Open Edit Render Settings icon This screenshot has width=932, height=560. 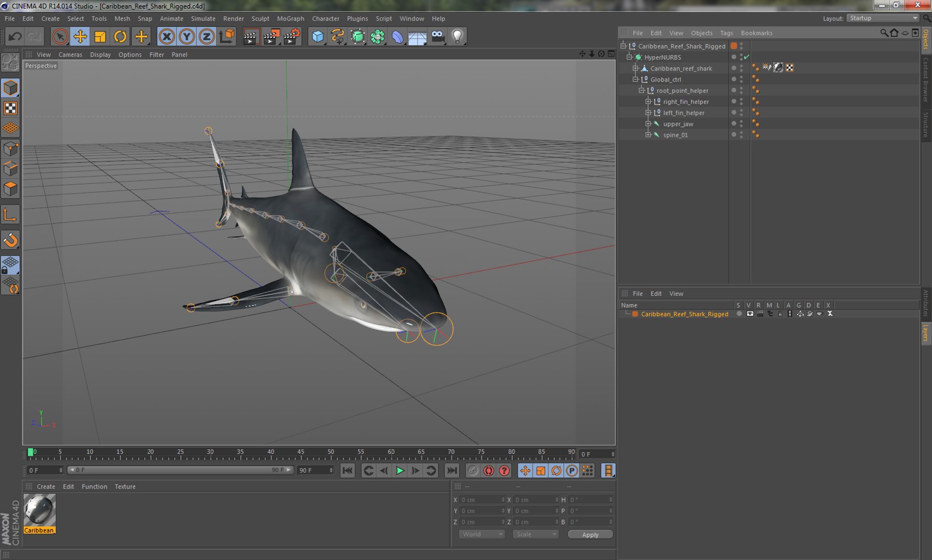(x=292, y=36)
